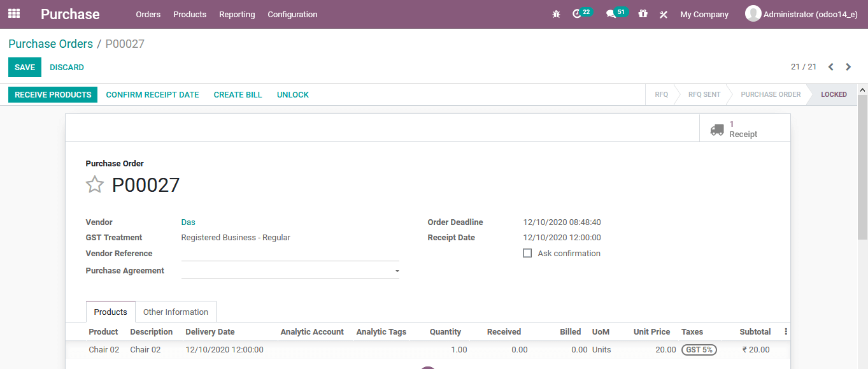Click the tools wrench icon in top bar
The width and height of the screenshot is (868, 369).
coord(664,14)
